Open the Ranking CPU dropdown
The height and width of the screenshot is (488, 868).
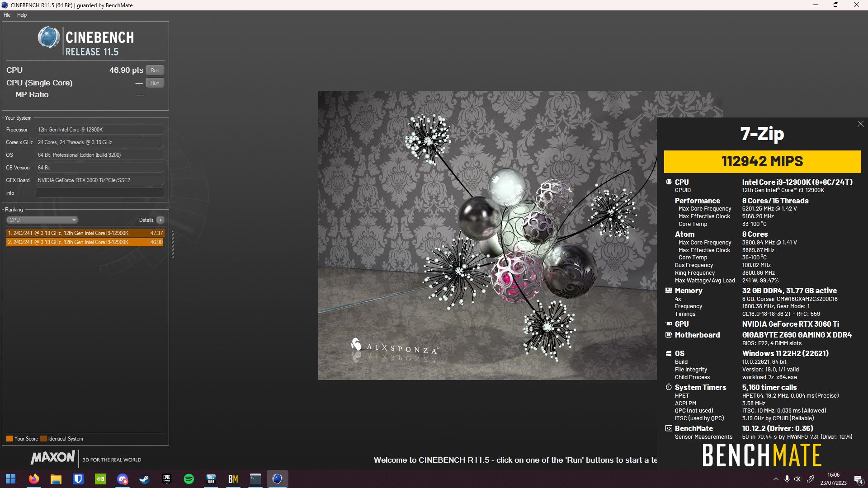click(x=42, y=220)
